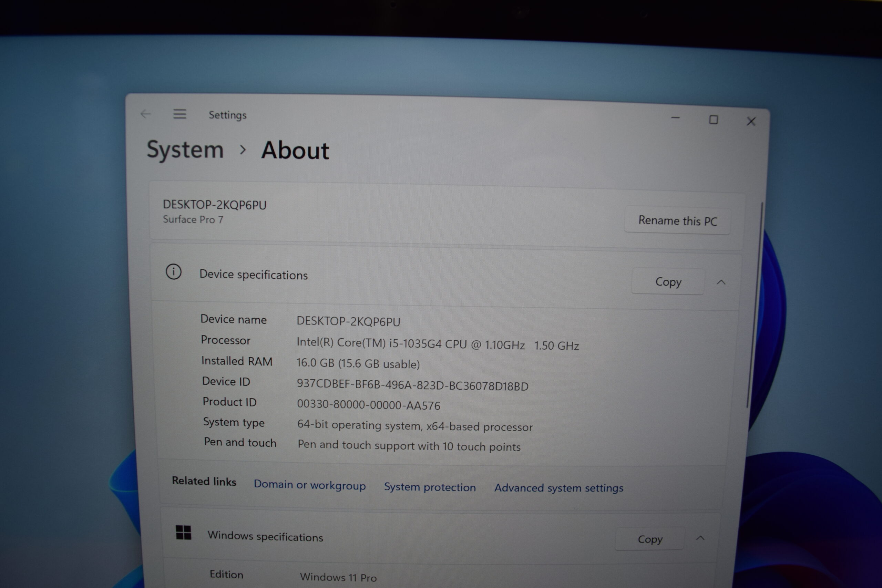The height and width of the screenshot is (588, 882).
Task: Click the About page title
Action: coord(295,151)
